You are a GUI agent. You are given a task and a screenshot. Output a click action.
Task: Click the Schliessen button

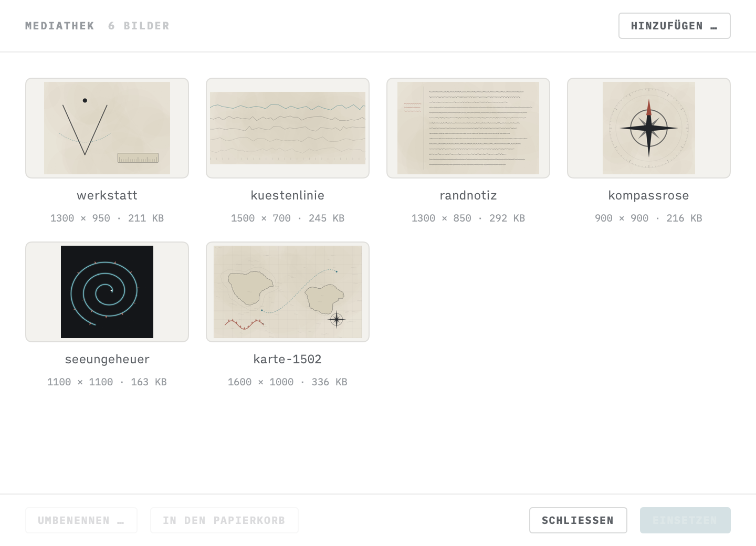[x=578, y=520]
